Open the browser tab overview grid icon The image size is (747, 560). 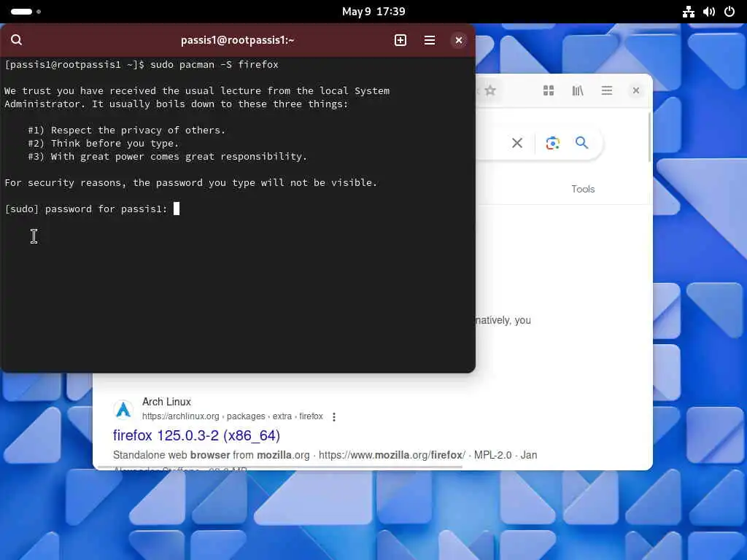[549, 90]
